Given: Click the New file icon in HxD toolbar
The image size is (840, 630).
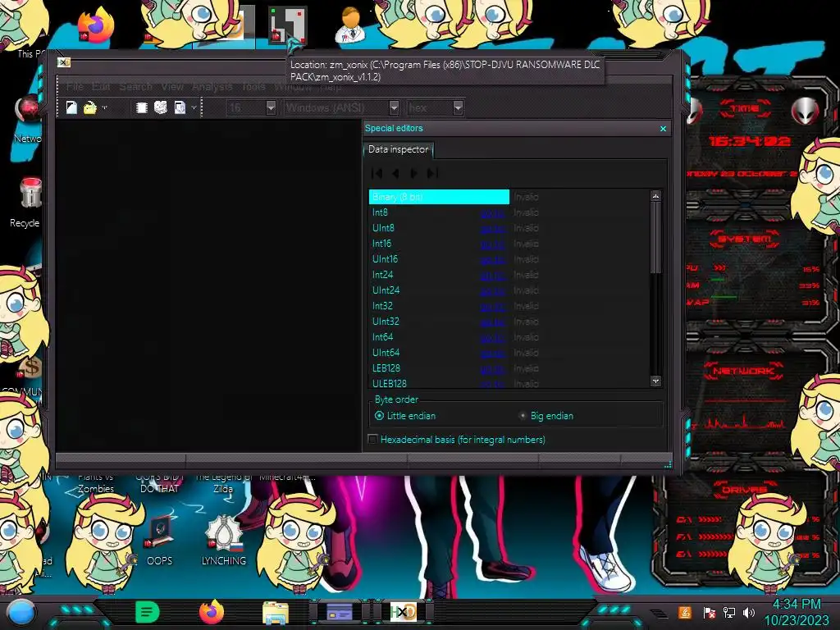Looking at the screenshot, I should click(71, 107).
